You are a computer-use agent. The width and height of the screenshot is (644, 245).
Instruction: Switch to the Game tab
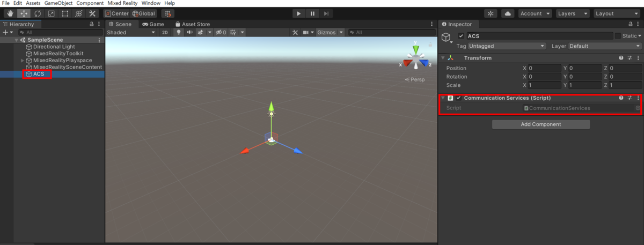(153, 24)
